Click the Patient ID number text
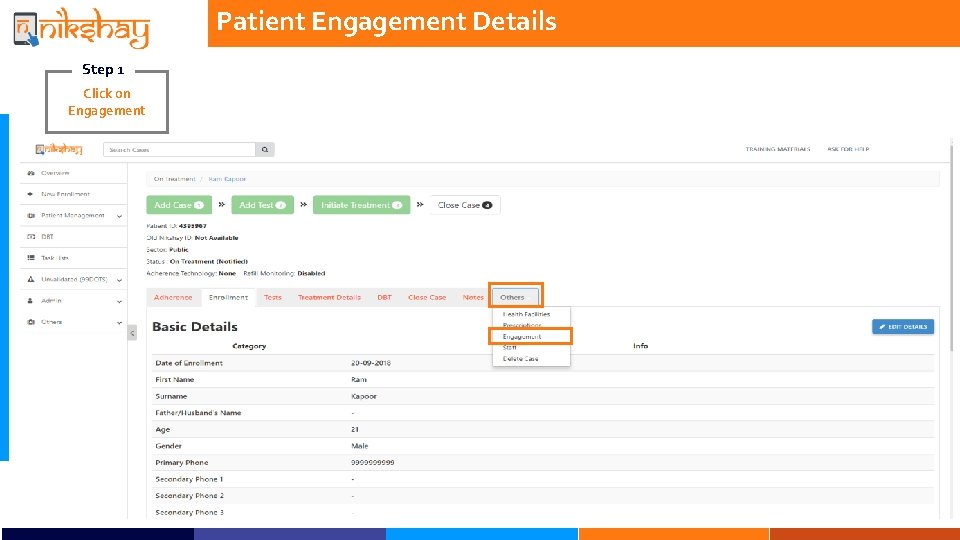Screen dimensions: 960x540 192,226
